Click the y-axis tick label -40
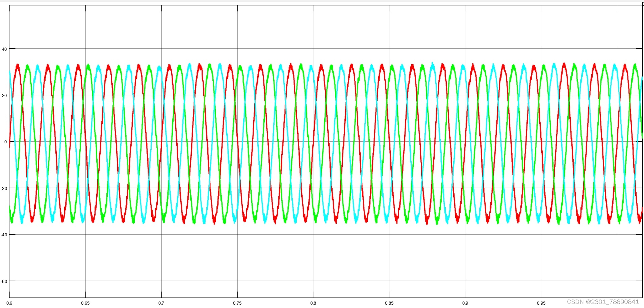 pyautogui.click(x=4, y=235)
